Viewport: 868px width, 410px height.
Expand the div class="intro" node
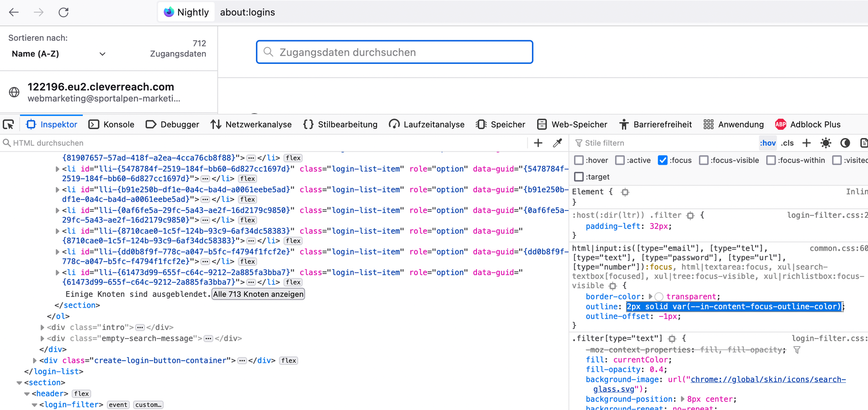(42, 327)
